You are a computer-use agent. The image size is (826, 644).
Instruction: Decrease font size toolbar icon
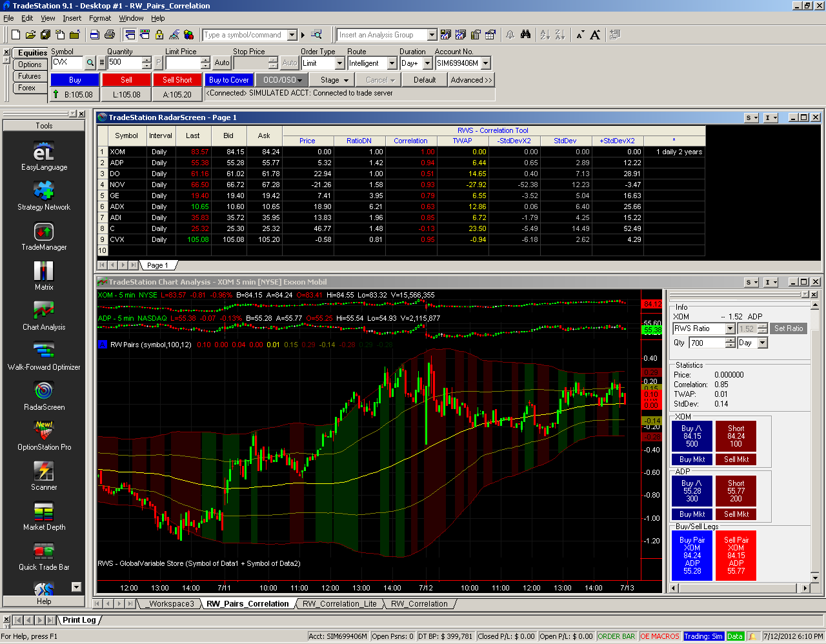pos(580,35)
